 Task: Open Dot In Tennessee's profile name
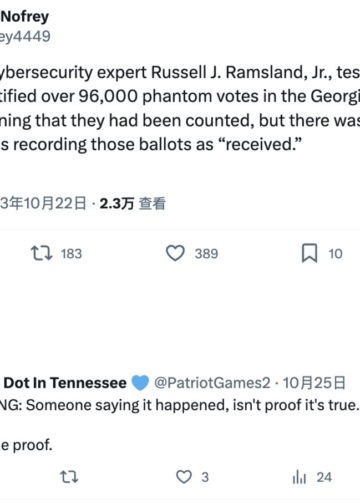[x=65, y=383]
